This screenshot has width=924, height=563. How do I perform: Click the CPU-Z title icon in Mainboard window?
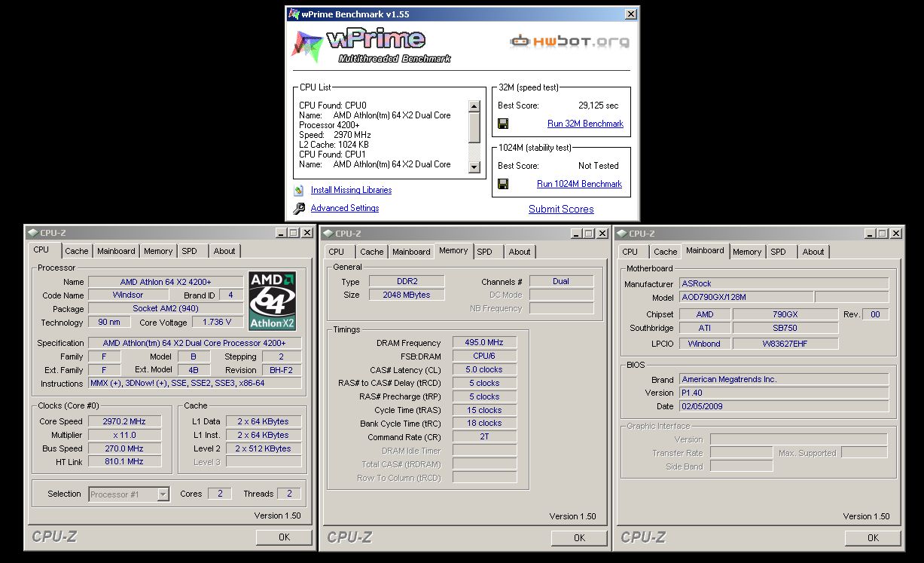pyautogui.click(x=622, y=233)
